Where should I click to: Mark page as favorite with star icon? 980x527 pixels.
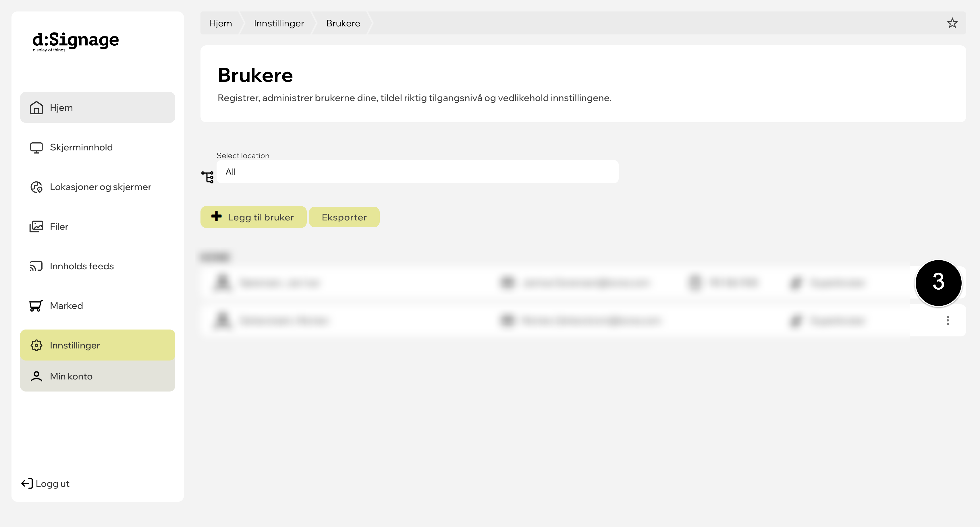952,23
